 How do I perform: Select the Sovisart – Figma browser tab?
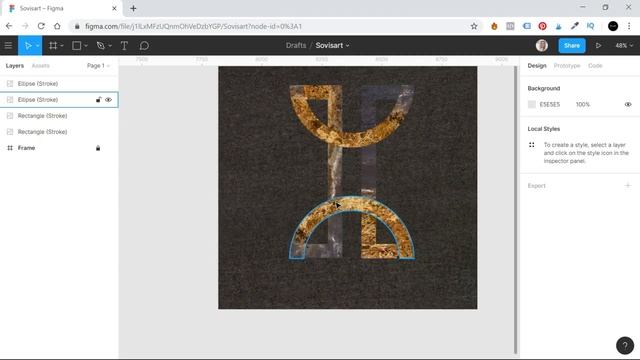click(62, 8)
